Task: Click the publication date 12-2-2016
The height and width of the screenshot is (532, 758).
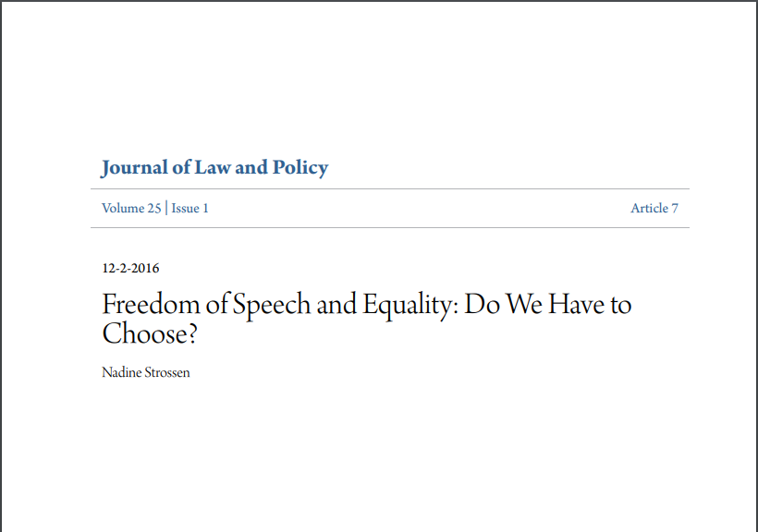Action: pyautogui.click(x=130, y=268)
